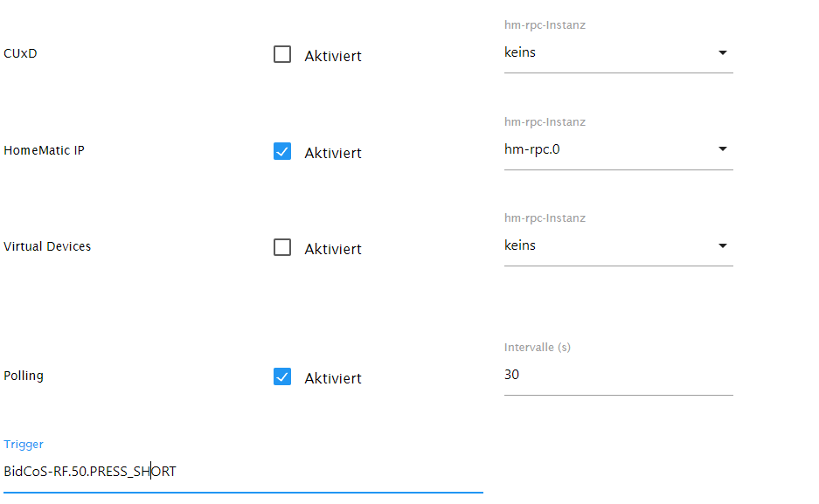Enable the CUxD checkbox
The width and height of the screenshot is (819, 504).
(x=282, y=55)
